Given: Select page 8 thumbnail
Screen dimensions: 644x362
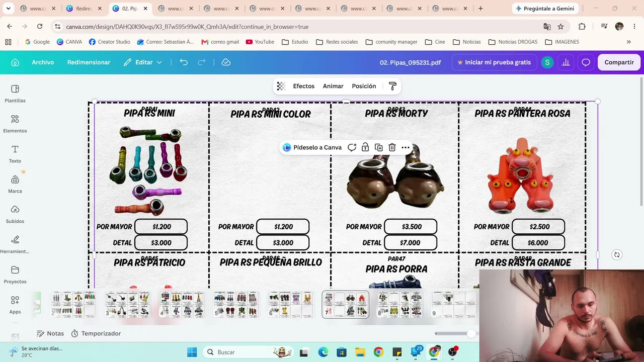Looking at the screenshot, I should pyautogui.click(x=399, y=305).
